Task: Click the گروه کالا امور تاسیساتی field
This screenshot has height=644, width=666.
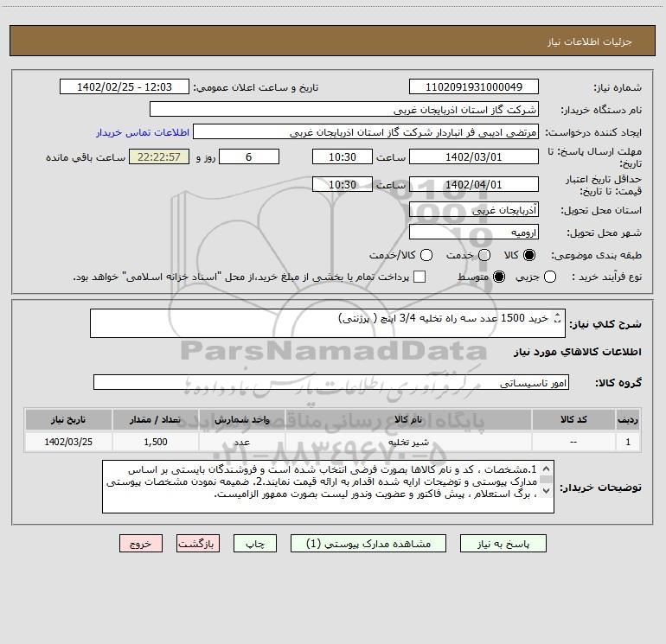Action: 331,382
